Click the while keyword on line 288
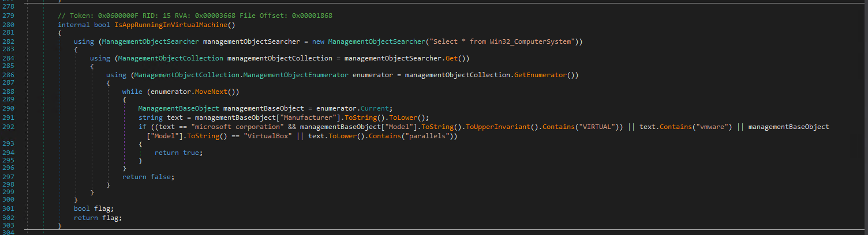 (132, 92)
